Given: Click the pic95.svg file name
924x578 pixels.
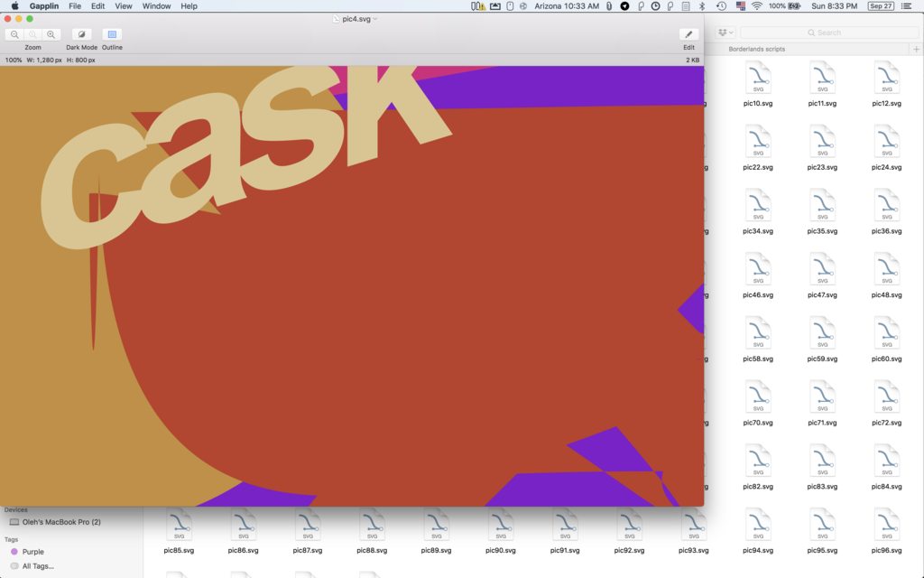Looking at the screenshot, I should tap(822, 550).
